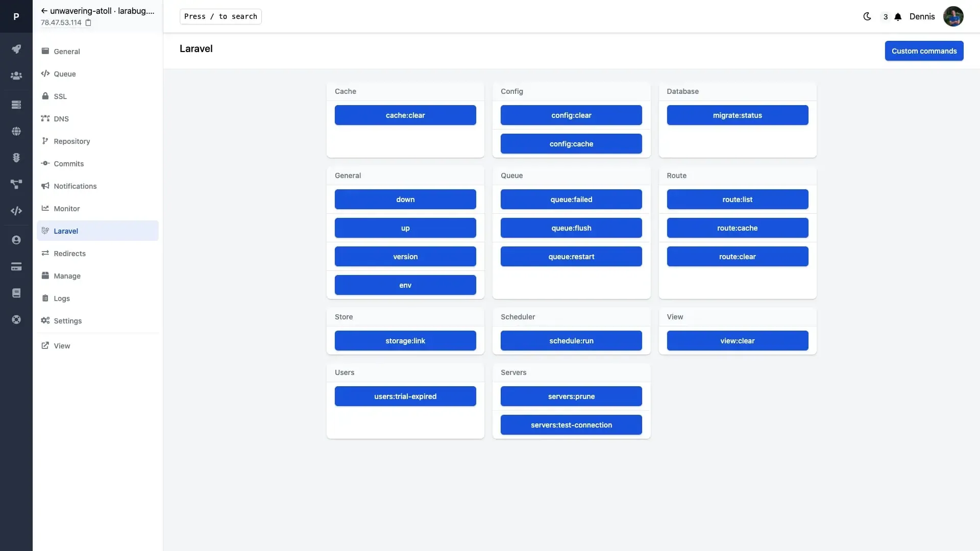Click the traffic light icon in the sidebar
Screen dimensions: 980x551
tap(16, 158)
